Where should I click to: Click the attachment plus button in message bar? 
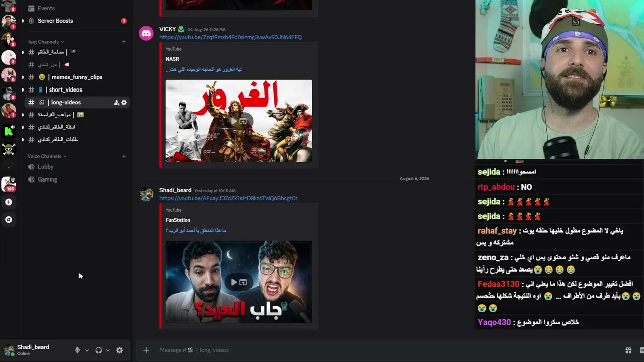146,350
